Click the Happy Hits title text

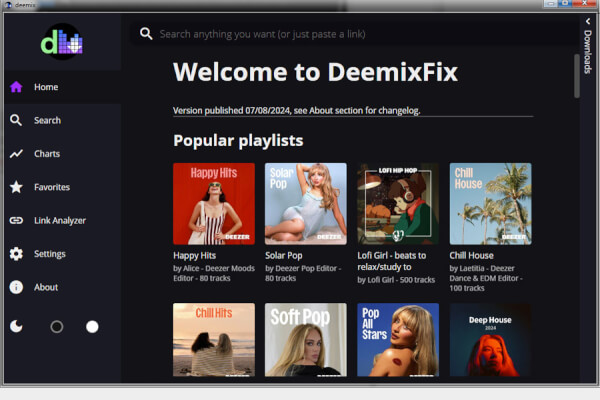[194, 255]
